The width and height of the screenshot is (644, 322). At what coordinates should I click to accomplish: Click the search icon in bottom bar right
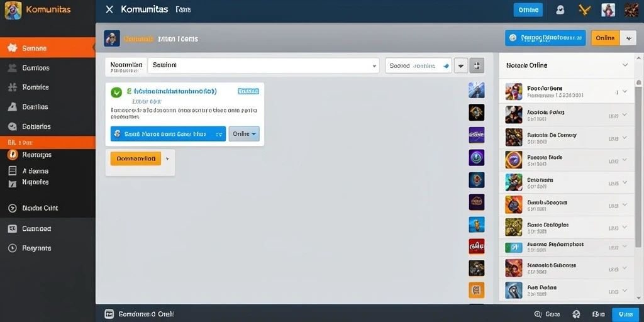[x=538, y=314]
